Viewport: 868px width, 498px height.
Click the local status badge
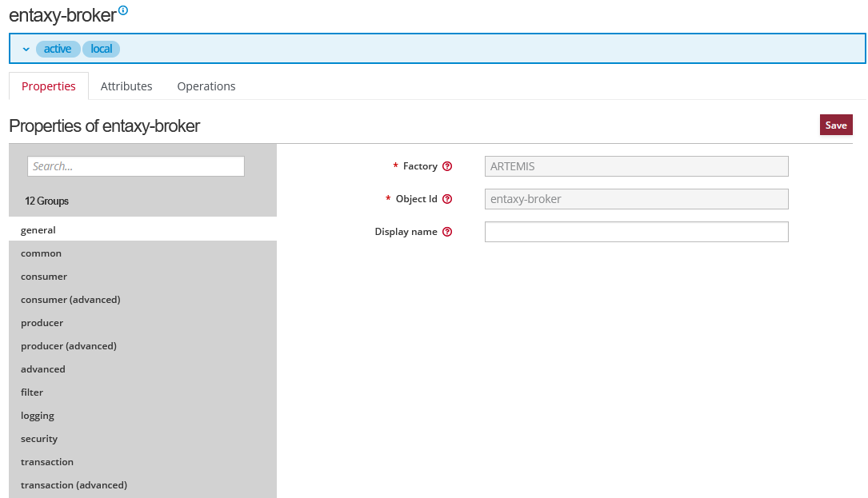coord(101,49)
